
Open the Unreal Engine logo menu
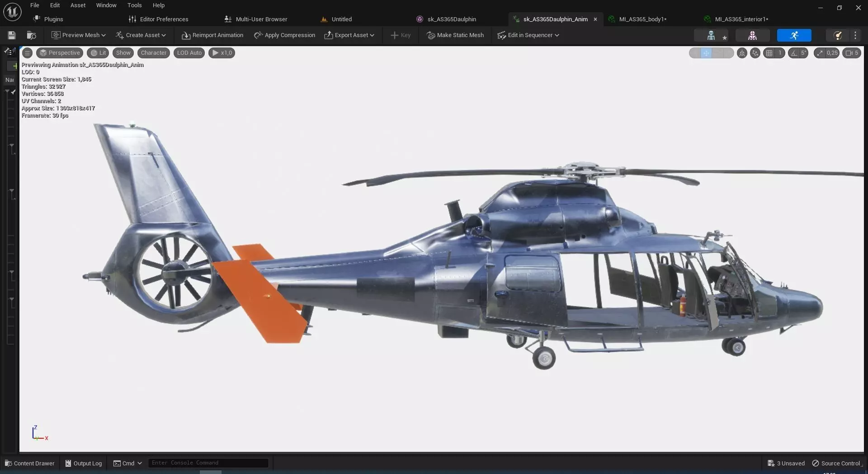click(x=12, y=12)
